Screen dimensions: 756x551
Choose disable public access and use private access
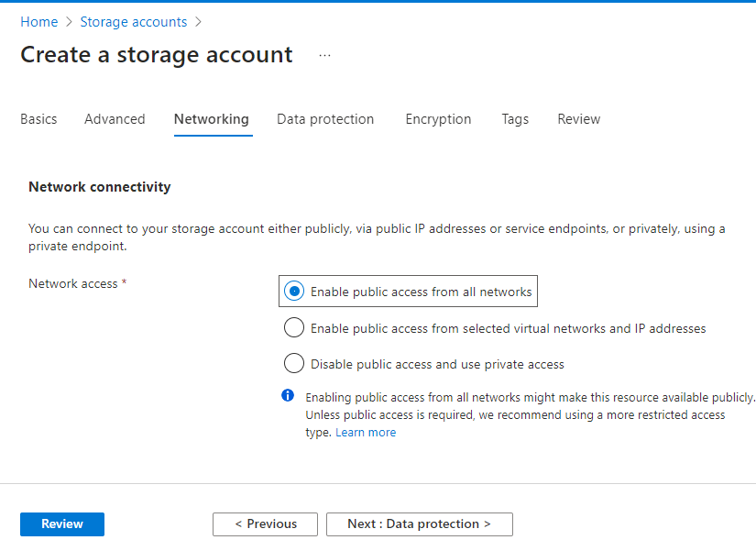[293, 363]
